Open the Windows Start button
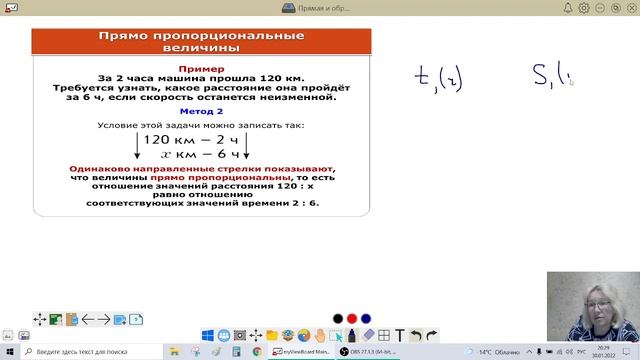This screenshot has width=640, height=360. coord(9,351)
